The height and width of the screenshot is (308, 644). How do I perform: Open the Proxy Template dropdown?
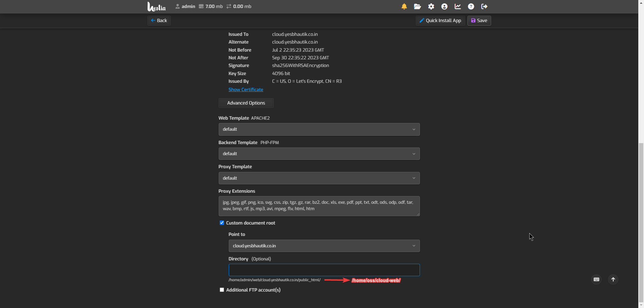point(319,178)
